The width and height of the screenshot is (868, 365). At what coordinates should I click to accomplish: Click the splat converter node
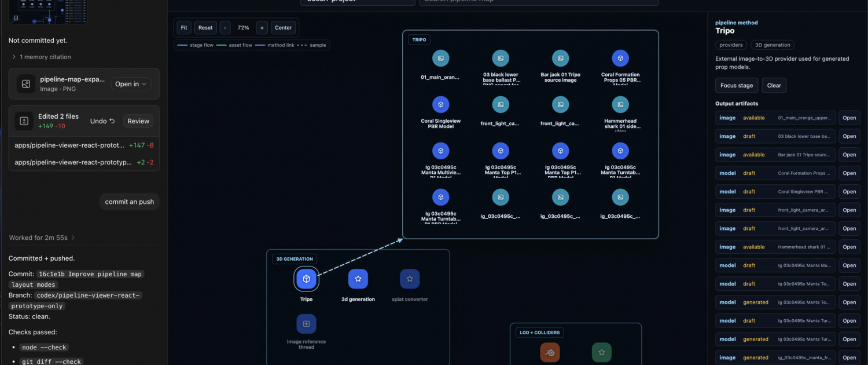pyautogui.click(x=410, y=279)
